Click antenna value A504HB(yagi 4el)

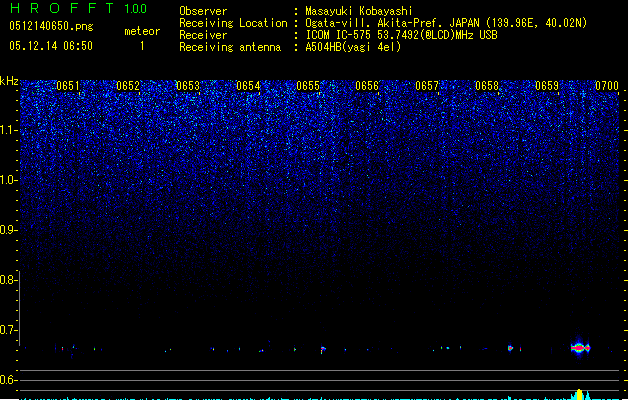coord(353,47)
